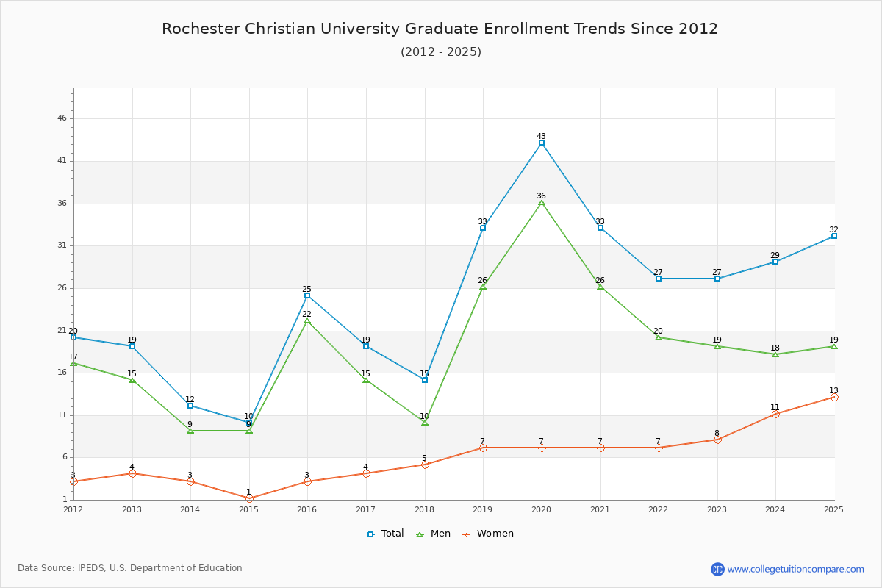The image size is (882, 588).
Task: Click the x-axis label 2020
Action: [x=542, y=509]
